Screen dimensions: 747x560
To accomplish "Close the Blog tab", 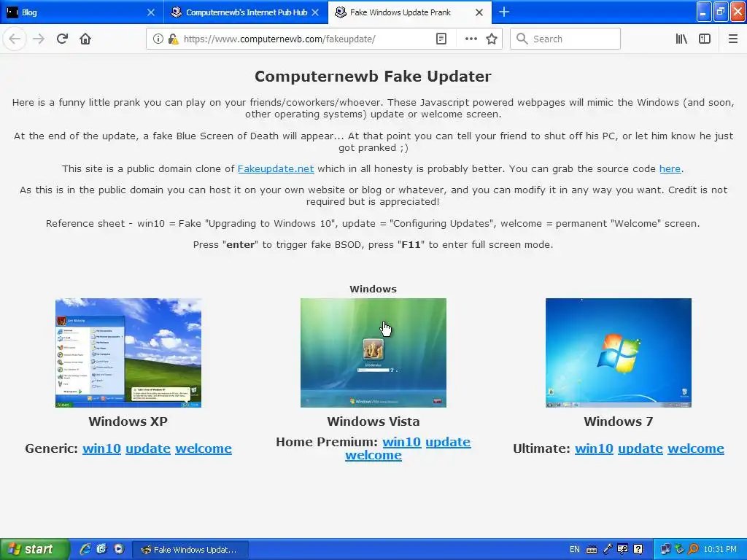I will pyautogui.click(x=151, y=12).
